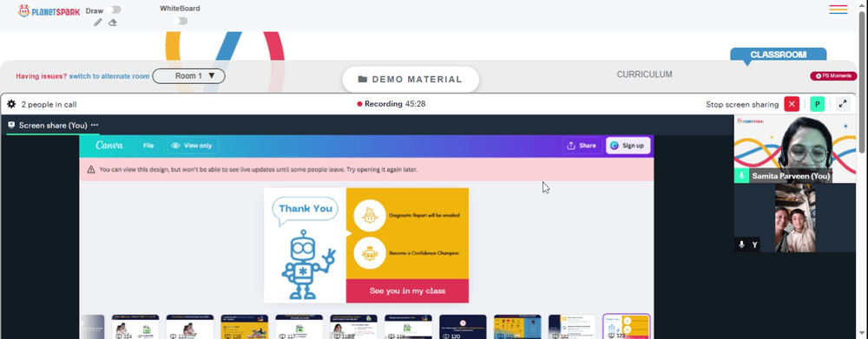Open slide thumbnail 118

[x=354, y=327]
